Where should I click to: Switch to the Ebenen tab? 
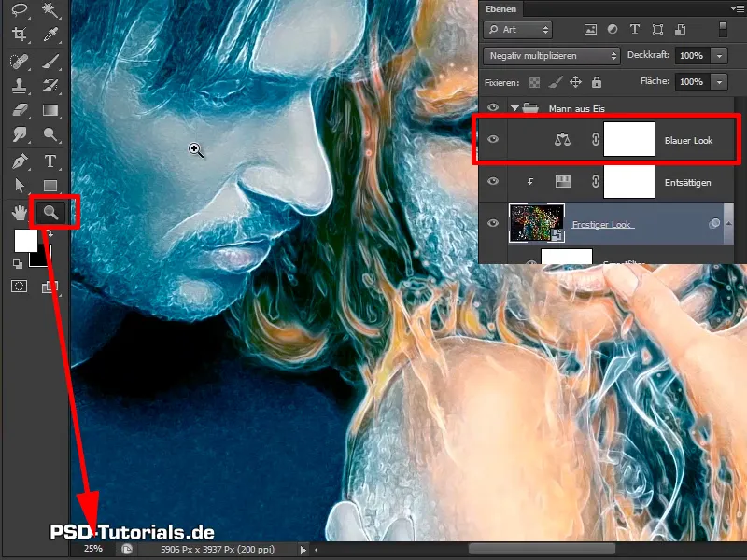[500, 9]
